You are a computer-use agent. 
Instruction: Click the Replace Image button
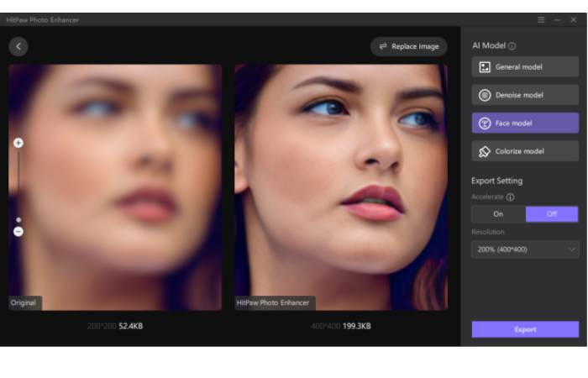(x=409, y=47)
